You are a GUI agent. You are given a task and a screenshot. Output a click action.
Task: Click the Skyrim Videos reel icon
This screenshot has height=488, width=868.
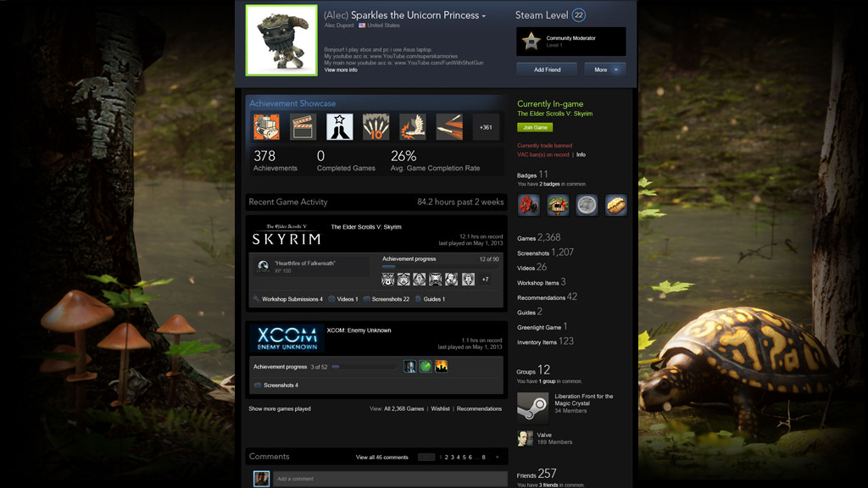331,299
